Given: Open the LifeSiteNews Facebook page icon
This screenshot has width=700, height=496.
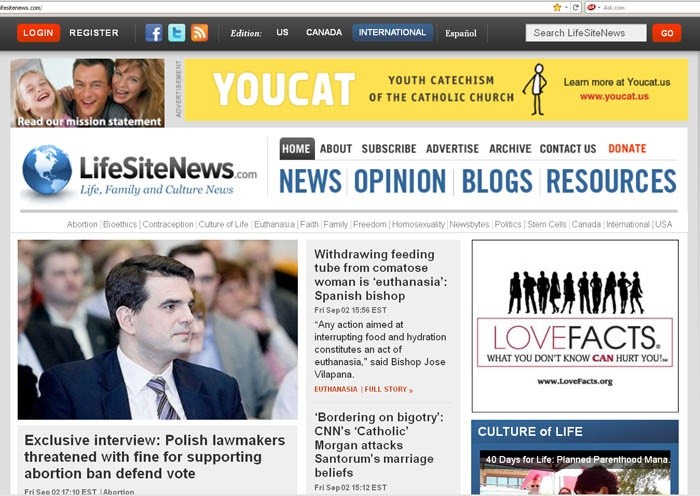Looking at the screenshot, I should [154, 33].
